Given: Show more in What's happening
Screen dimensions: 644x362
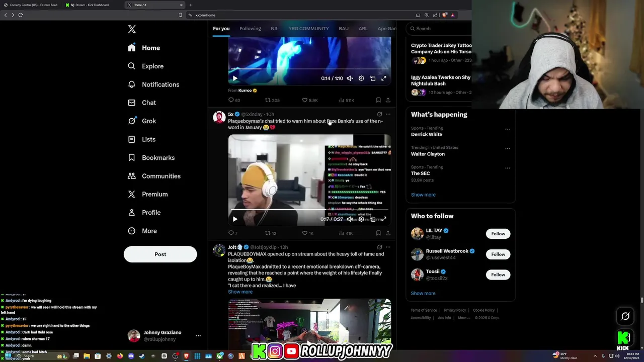Looking at the screenshot, I should [423, 195].
